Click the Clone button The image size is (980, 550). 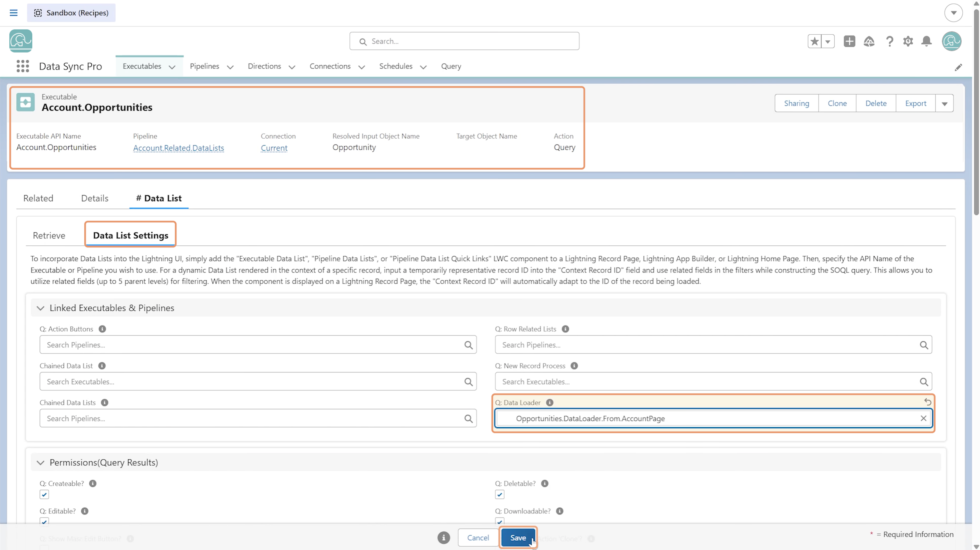pyautogui.click(x=837, y=103)
